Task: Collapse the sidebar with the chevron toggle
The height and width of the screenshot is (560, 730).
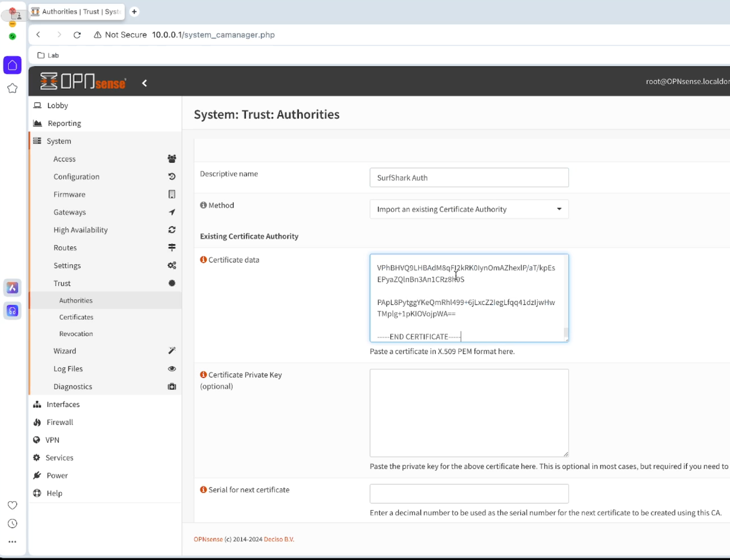Action: tap(145, 83)
